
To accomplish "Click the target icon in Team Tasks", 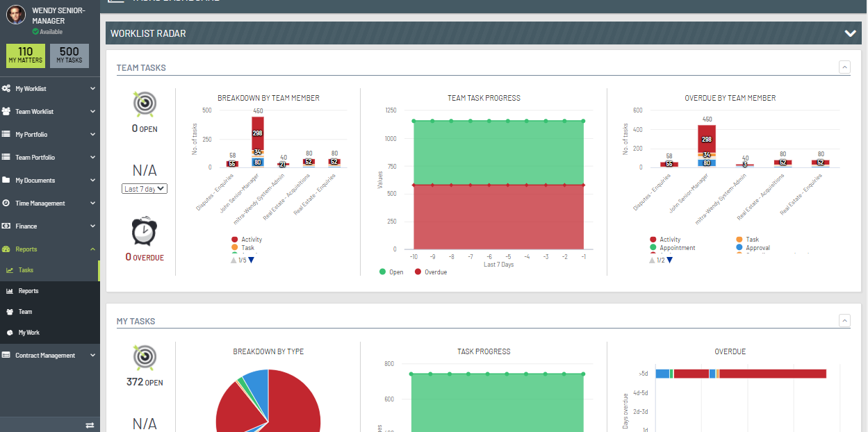I will 145,104.
